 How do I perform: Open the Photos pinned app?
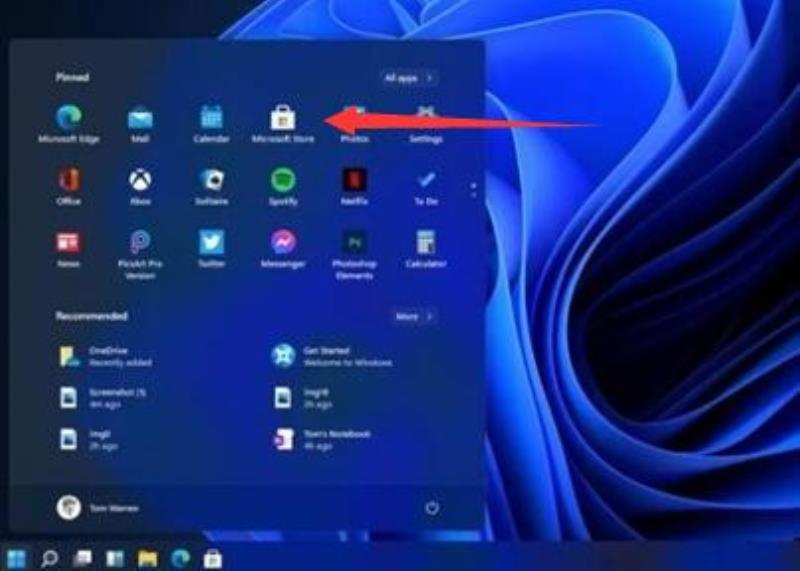point(355,124)
